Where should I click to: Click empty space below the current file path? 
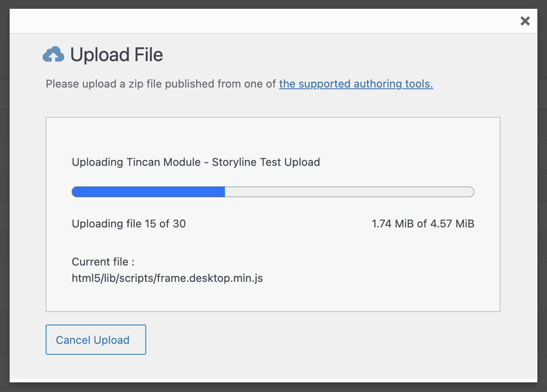pos(272,297)
